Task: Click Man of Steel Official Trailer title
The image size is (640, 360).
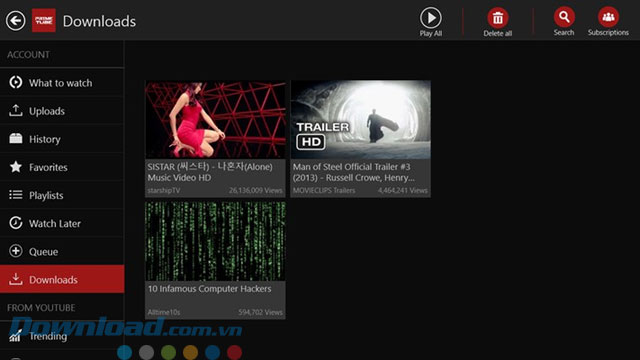Action: (353, 172)
